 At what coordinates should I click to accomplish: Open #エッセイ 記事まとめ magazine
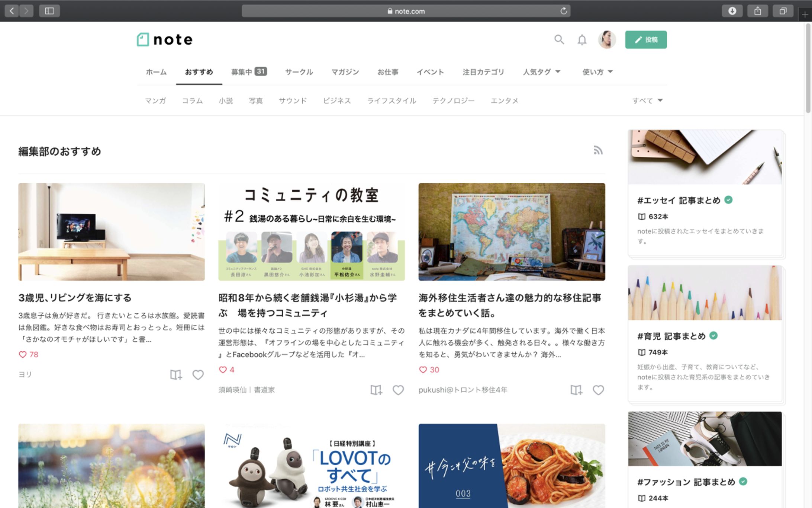679,201
